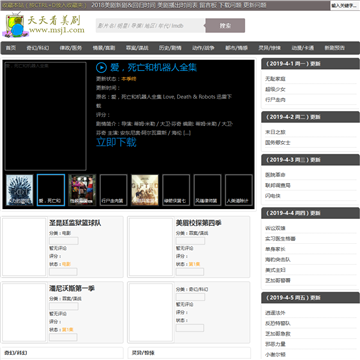
Task: Click the large featured poster placeholder
Action: coord(45,116)
